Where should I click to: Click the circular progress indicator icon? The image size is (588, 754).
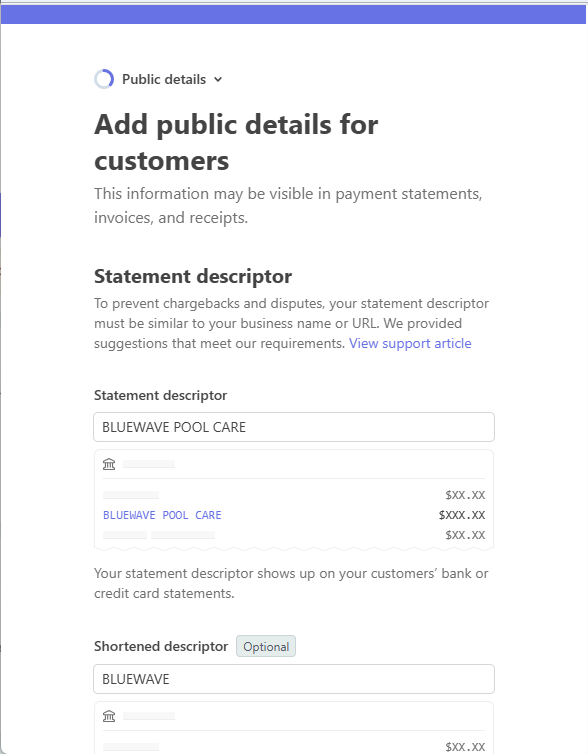[x=104, y=79]
